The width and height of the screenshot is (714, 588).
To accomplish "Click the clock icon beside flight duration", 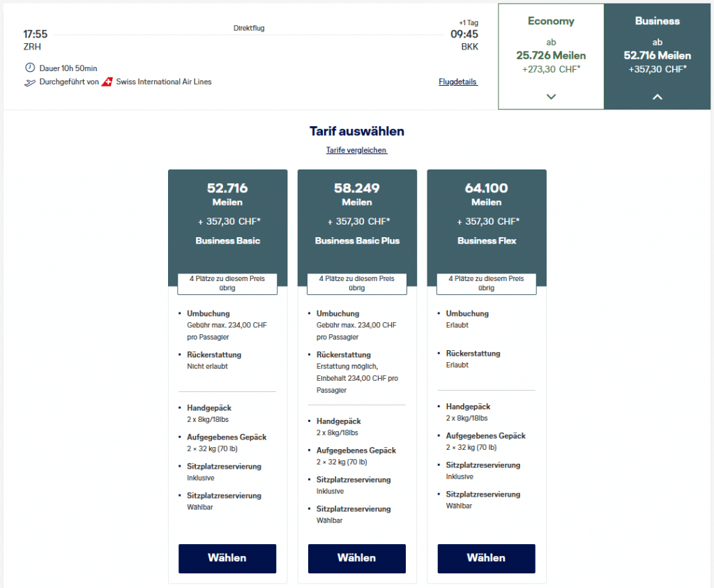I will (29, 68).
